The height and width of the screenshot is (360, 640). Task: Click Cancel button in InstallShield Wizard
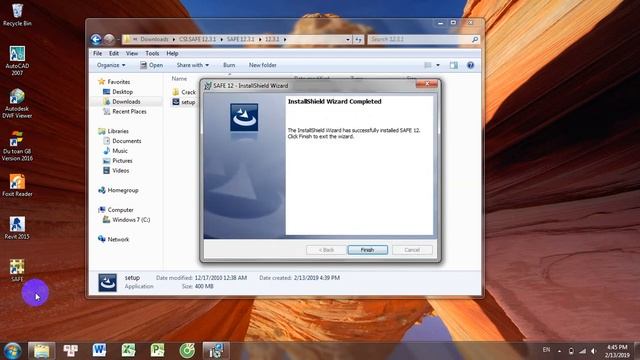(412, 250)
